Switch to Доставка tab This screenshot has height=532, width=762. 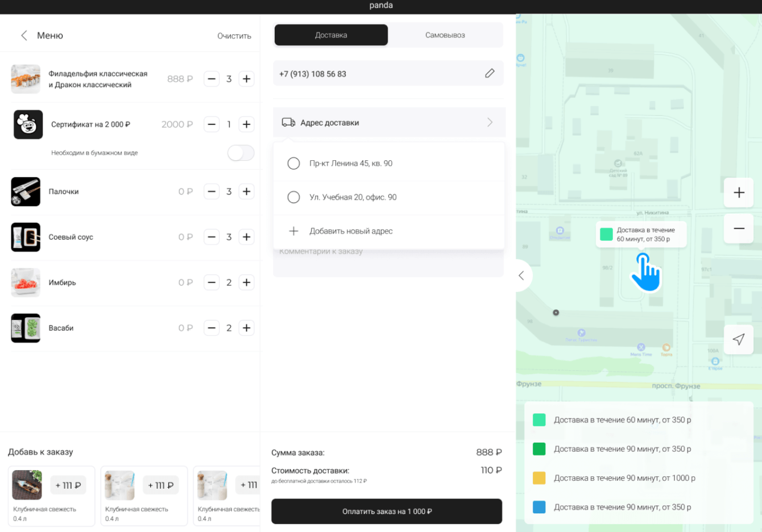331,35
